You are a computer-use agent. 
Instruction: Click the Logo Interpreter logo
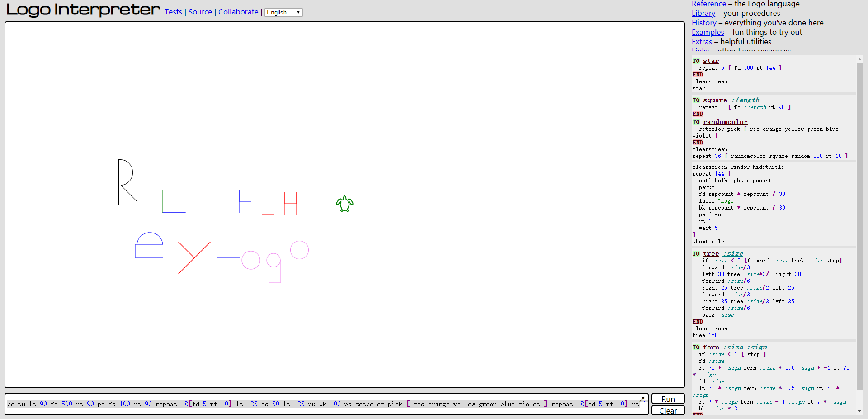(83, 10)
